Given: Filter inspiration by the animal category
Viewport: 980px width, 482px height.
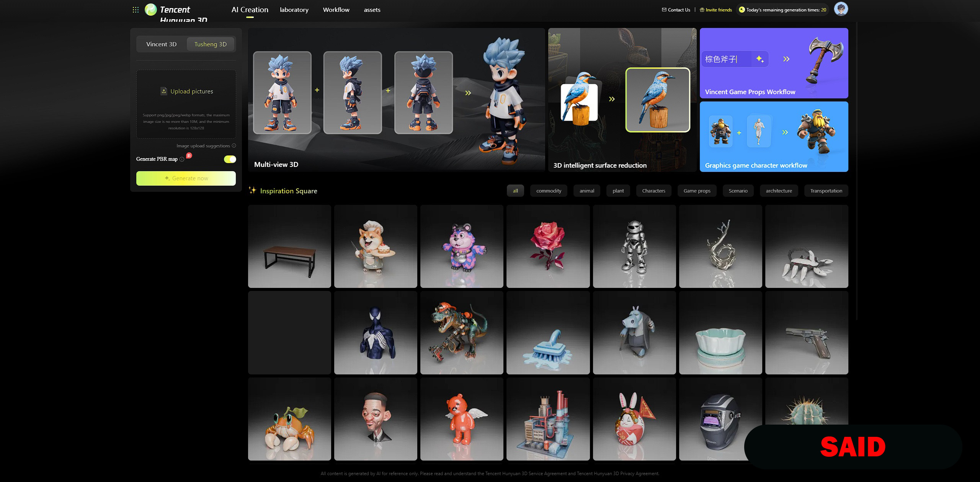Looking at the screenshot, I should coord(586,191).
